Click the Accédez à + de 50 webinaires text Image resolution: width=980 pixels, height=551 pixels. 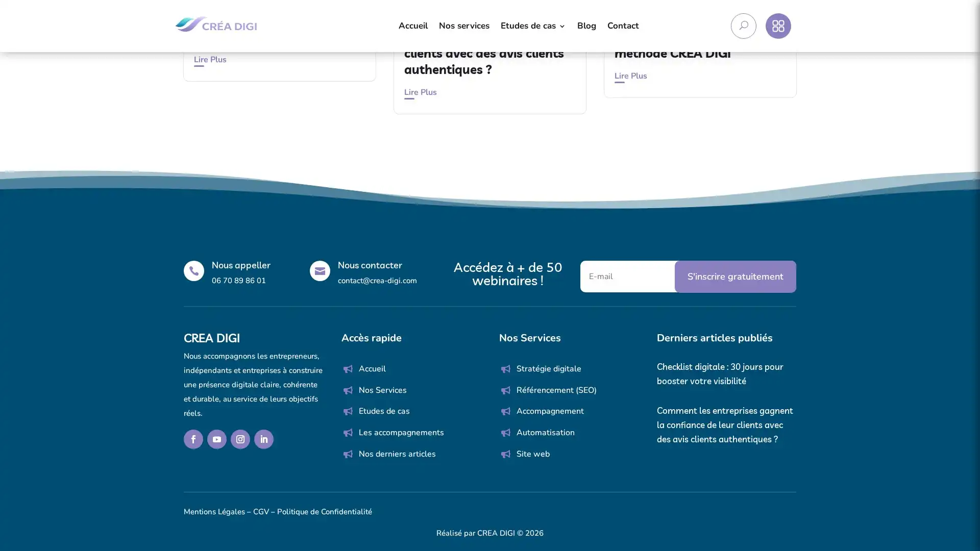[507, 274]
